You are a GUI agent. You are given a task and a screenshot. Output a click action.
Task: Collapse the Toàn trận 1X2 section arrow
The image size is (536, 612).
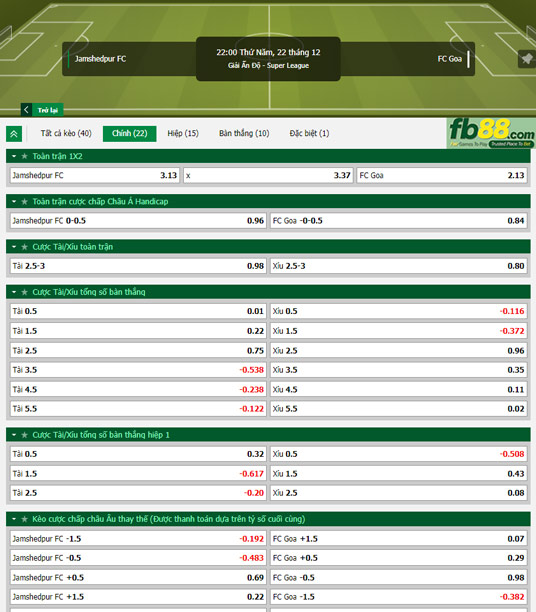(14, 156)
